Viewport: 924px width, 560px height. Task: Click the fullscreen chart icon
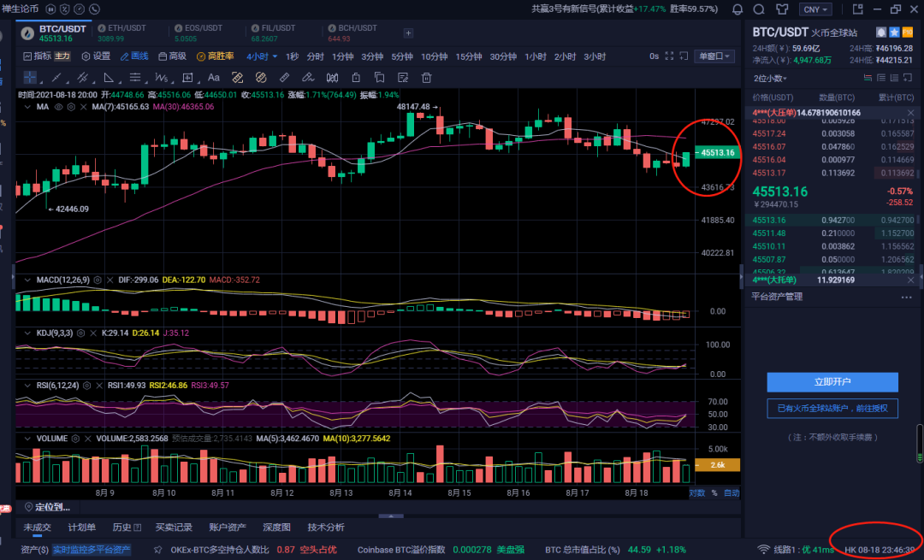pos(669,56)
